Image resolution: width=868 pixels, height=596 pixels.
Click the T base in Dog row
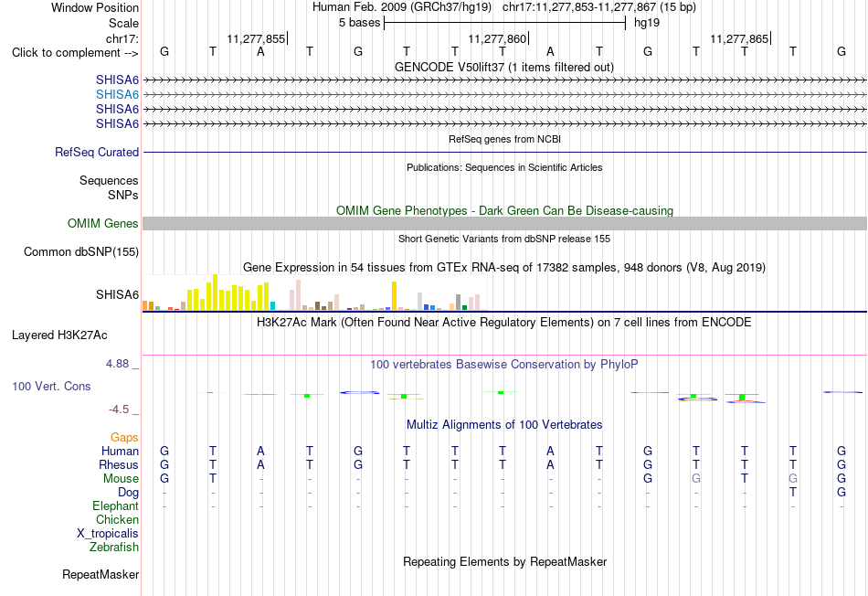coord(793,493)
